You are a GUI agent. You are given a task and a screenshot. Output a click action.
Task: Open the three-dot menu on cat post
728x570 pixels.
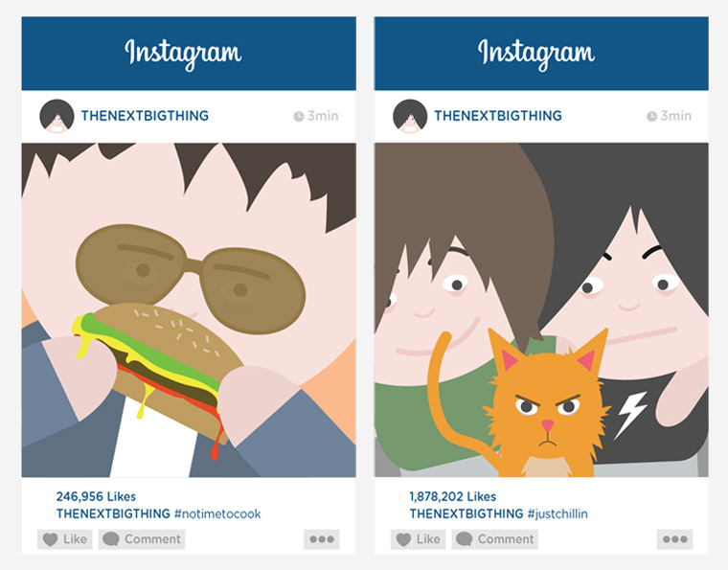[675, 539]
